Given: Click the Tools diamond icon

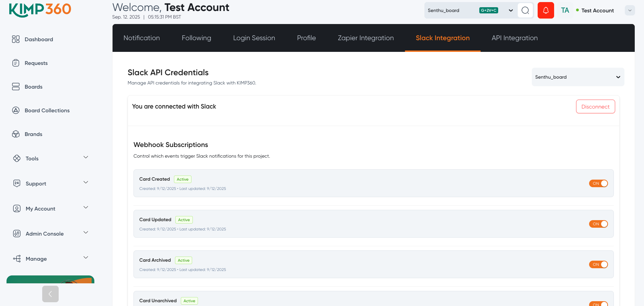Looking at the screenshot, I should [x=17, y=158].
